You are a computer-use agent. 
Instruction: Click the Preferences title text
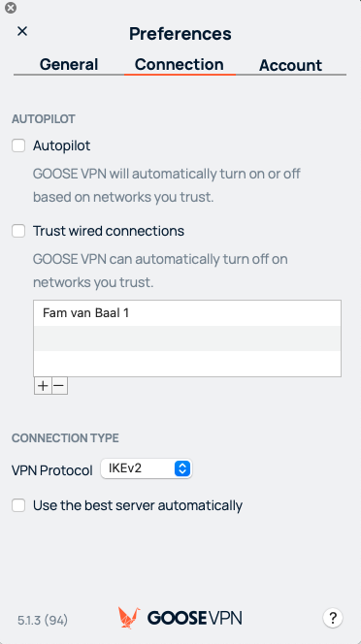tap(180, 34)
